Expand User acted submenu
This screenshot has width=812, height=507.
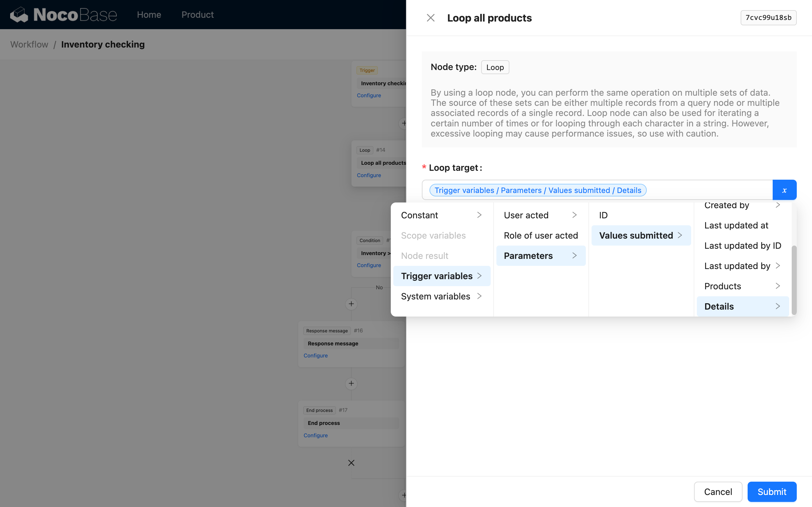pyautogui.click(x=540, y=215)
